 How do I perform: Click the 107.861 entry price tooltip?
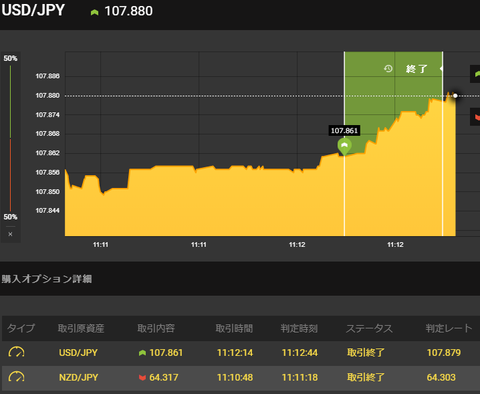[344, 130]
